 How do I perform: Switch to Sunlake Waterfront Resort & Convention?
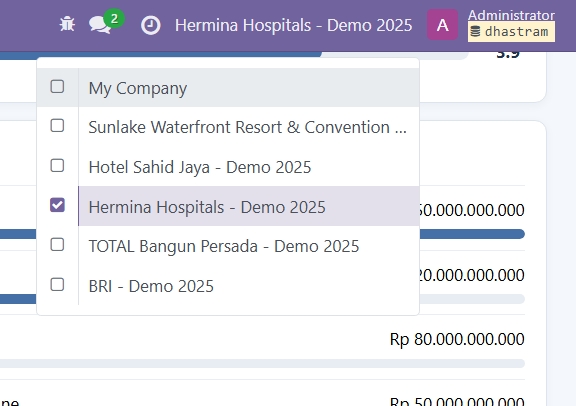coord(249,127)
